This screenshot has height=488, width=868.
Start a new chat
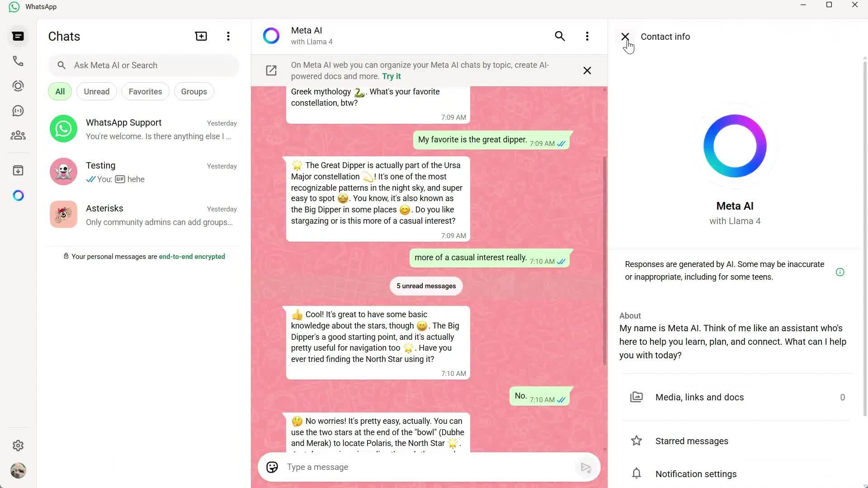201,36
